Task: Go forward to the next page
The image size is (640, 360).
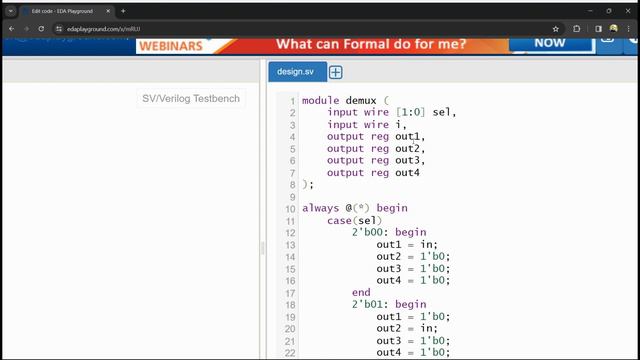Action: 27,29
